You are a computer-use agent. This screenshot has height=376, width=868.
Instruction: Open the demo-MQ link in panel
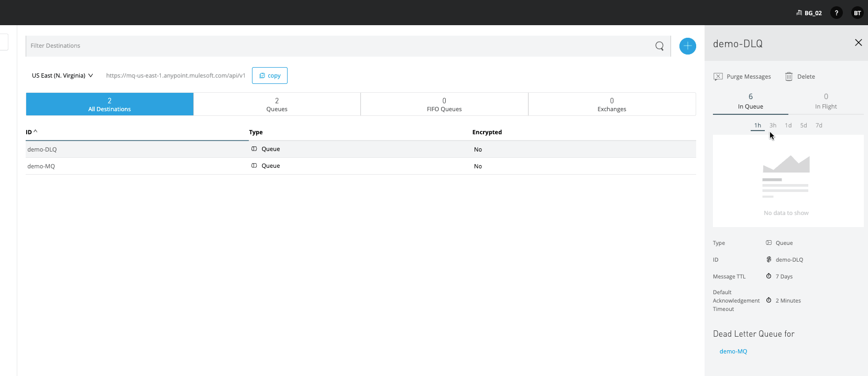click(733, 351)
